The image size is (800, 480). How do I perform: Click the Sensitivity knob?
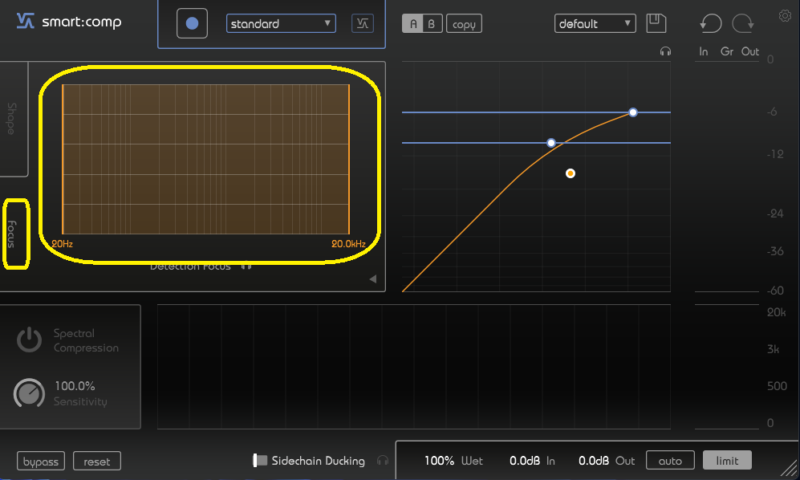click(x=29, y=393)
